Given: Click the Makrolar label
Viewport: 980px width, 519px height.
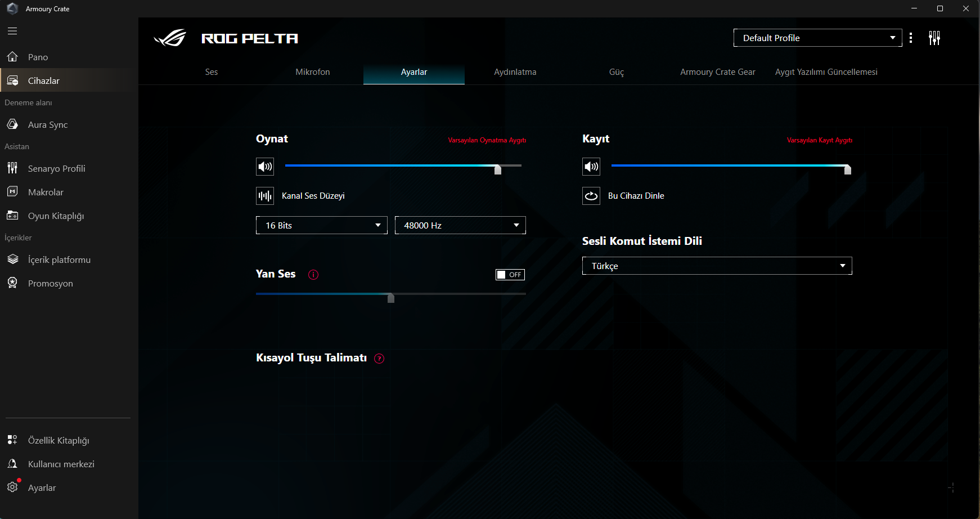Looking at the screenshot, I should point(46,192).
